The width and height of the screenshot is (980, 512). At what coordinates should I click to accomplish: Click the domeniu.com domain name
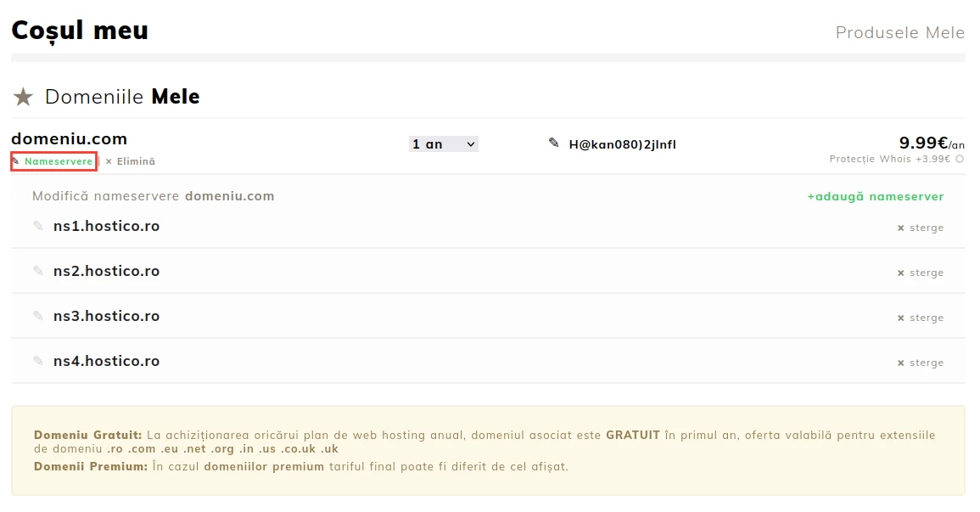pos(69,139)
